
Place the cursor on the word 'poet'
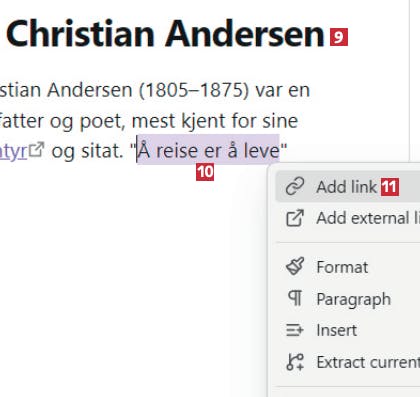click(x=103, y=121)
